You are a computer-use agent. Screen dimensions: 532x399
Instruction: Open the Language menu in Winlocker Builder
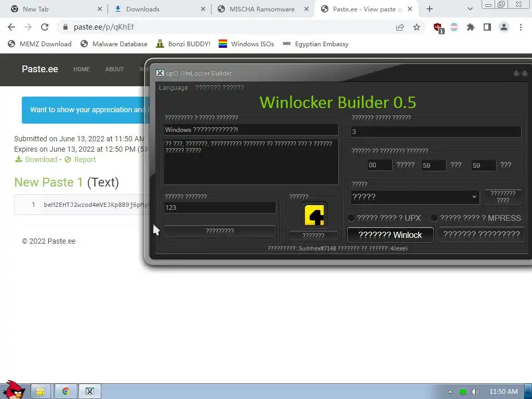[x=173, y=87]
